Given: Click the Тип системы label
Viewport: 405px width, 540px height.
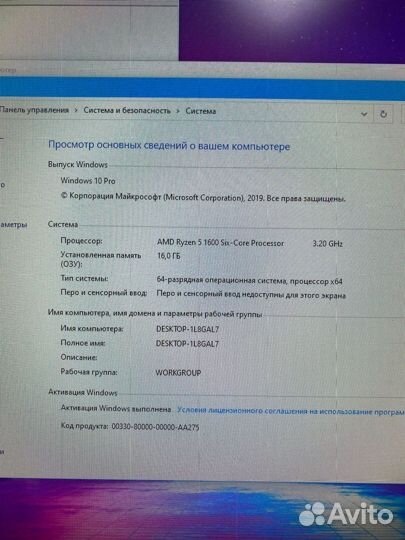Looking at the screenshot, I should [x=84, y=278].
